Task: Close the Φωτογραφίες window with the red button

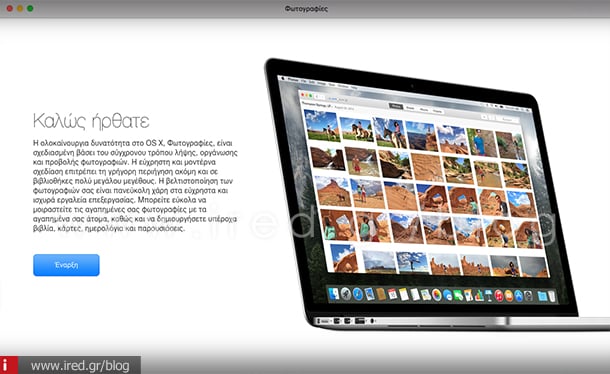Action: [x=10, y=8]
